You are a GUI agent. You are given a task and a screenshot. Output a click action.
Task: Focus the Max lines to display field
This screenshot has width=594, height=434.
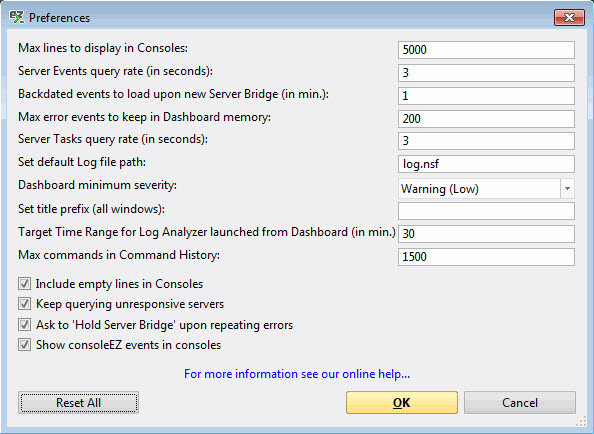486,50
